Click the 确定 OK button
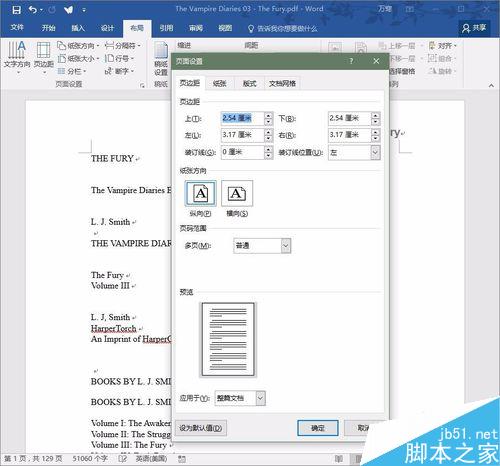500x466 pixels. coord(318,428)
